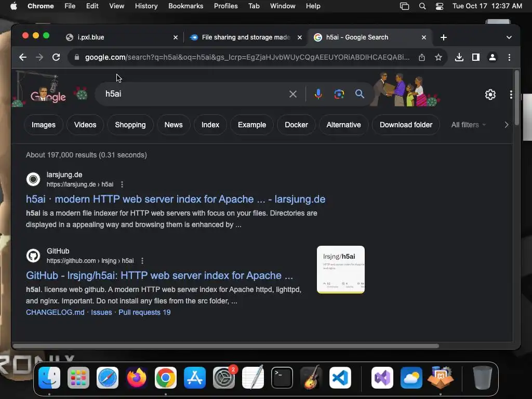
Task: Open Visual Studio Code in Dock
Action: (340, 378)
